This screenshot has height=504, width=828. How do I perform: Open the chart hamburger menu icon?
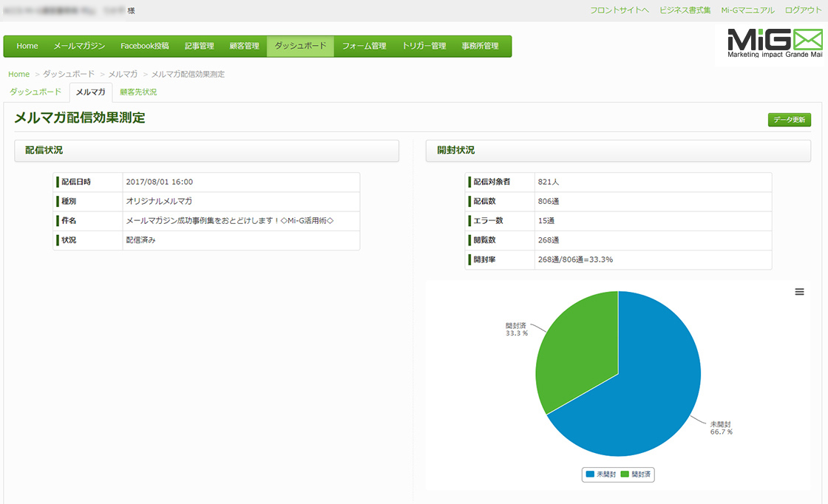799,292
